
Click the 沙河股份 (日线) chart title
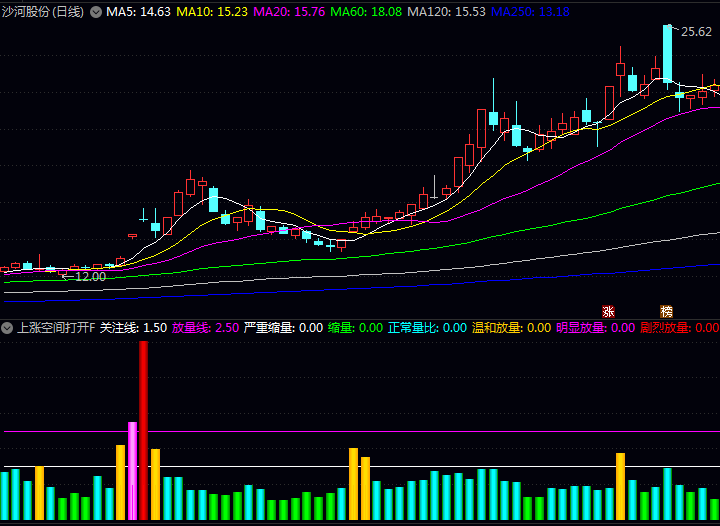click(43, 12)
